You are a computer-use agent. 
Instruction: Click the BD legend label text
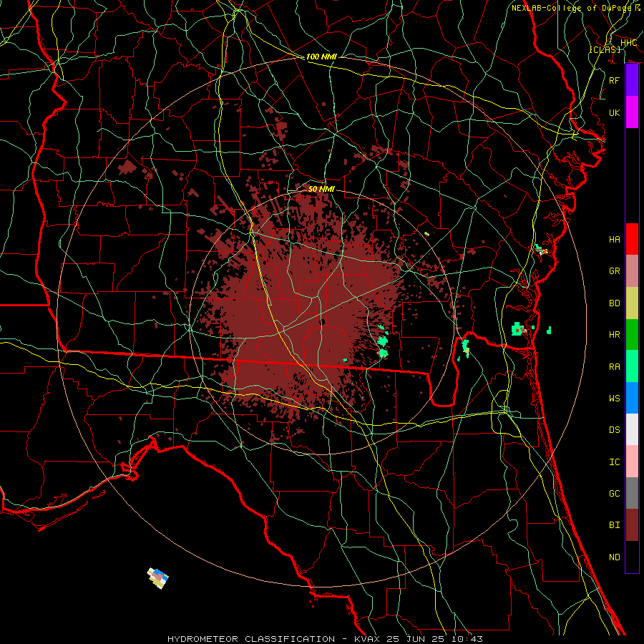click(x=614, y=303)
